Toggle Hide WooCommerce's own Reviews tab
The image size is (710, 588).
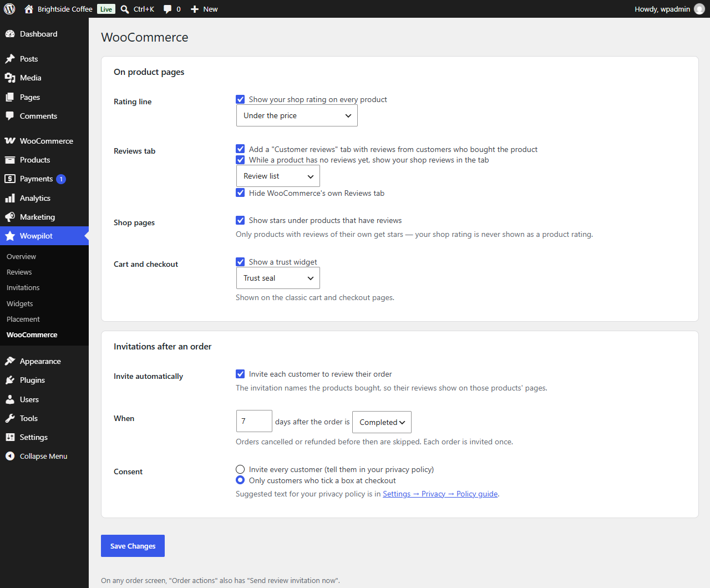tap(240, 192)
